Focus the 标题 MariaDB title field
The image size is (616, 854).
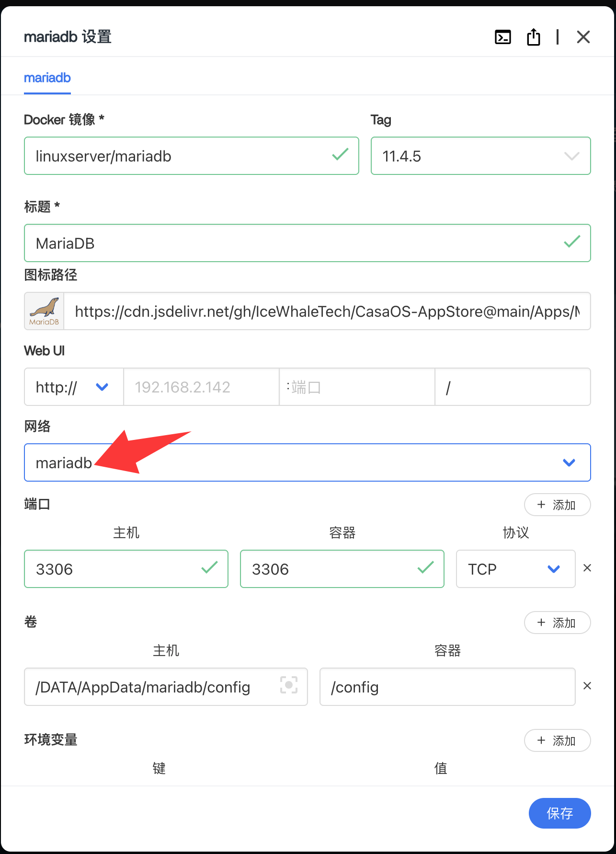click(297, 243)
